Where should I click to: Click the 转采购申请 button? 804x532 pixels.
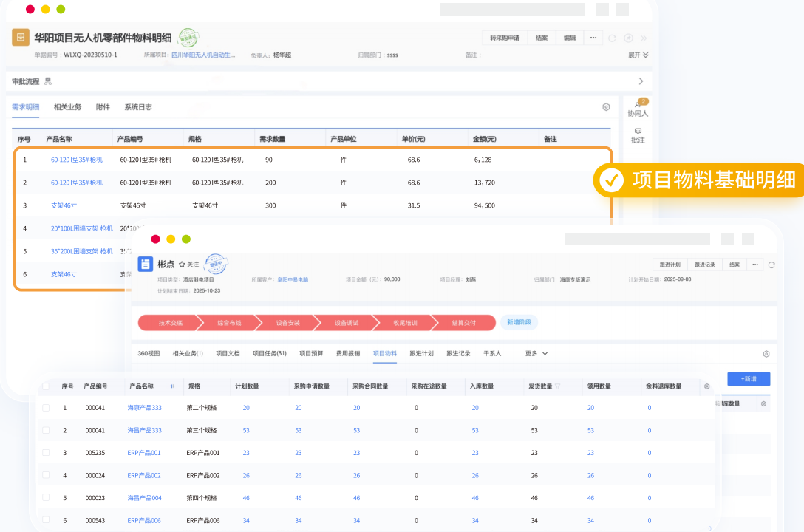505,38
